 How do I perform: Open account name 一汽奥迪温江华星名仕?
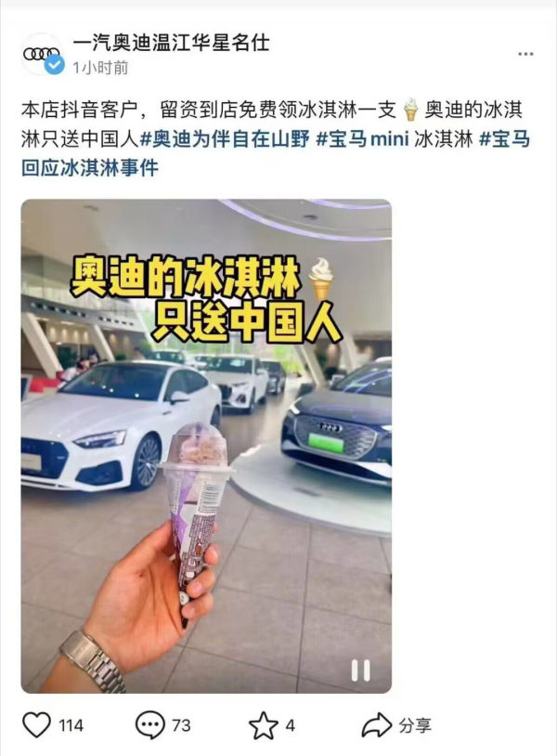coord(171,43)
